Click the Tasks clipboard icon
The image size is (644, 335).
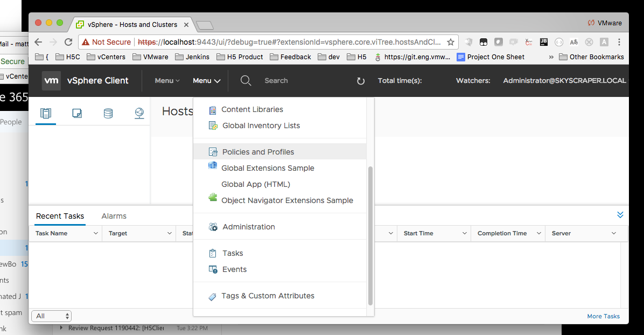coord(212,253)
